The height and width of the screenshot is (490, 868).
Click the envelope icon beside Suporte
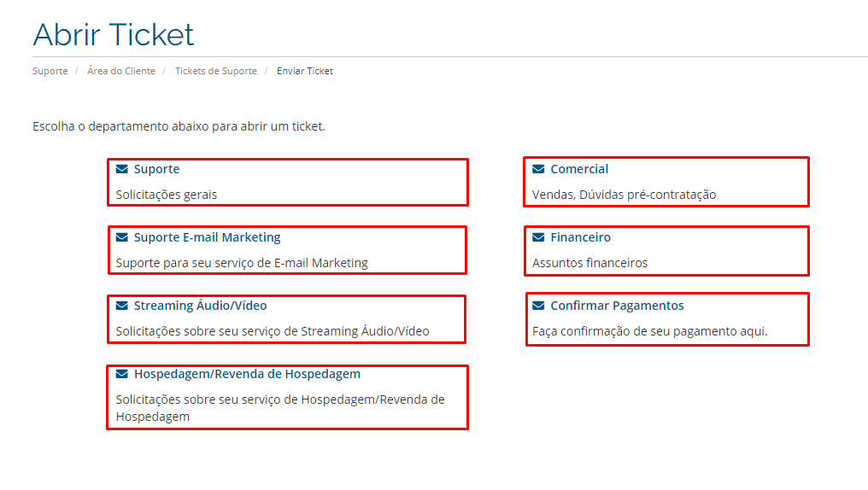coord(122,169)
